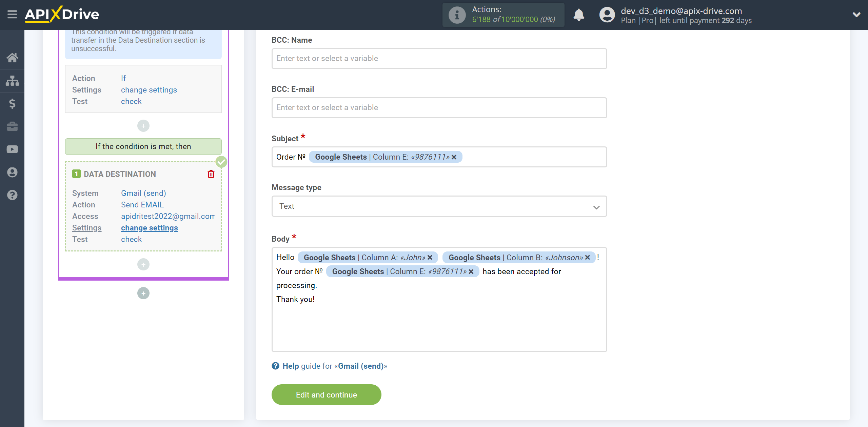Click the help guide question icon

(x=275, y=366)
